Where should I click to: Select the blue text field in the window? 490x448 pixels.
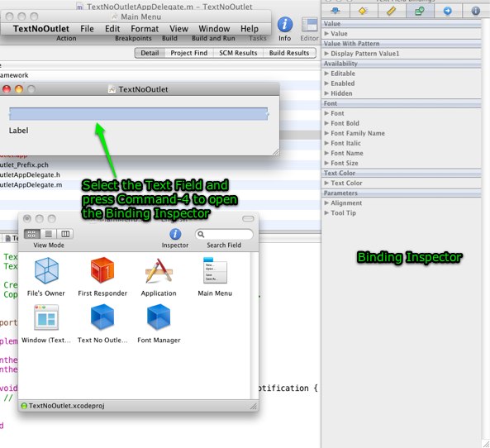tap(139, 114)
